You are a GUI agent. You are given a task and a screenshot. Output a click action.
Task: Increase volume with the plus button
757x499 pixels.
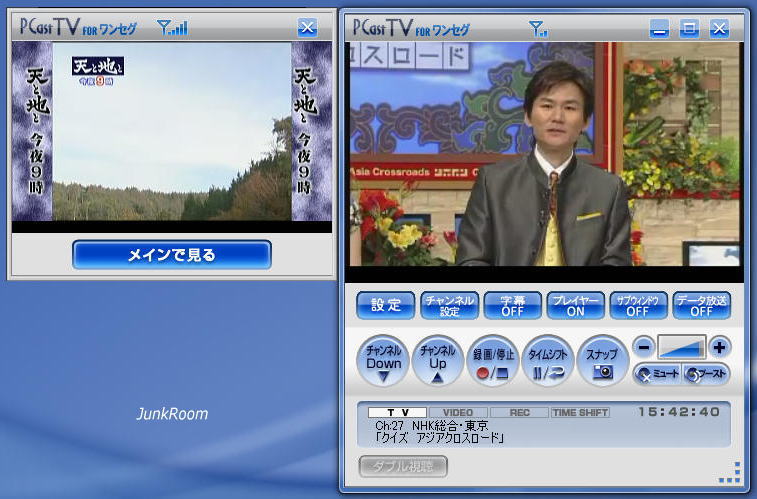click(x=719, y=347)
